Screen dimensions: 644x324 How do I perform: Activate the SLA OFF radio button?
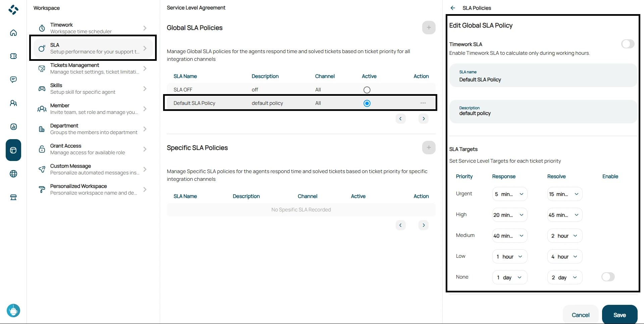(x=367, y=90)
